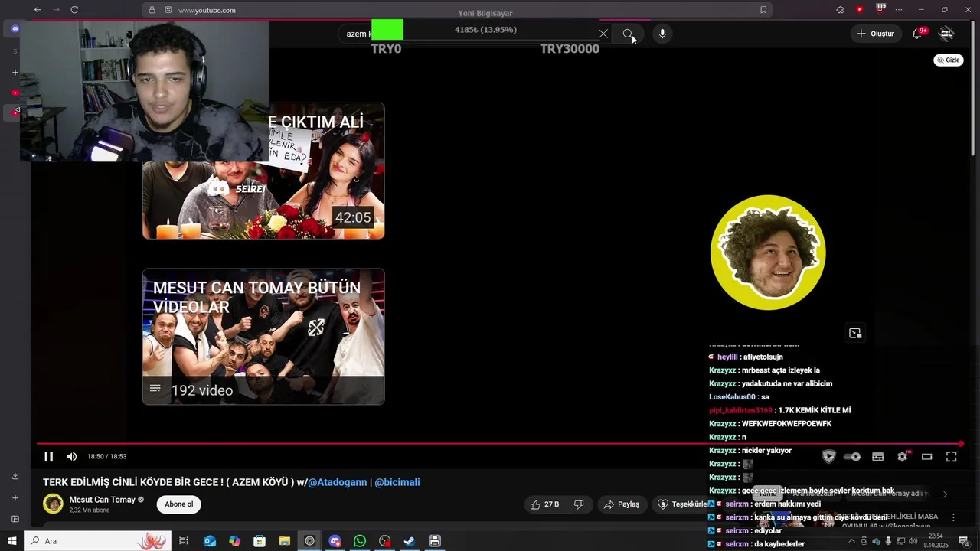Click the Gizle hide button
This screenshot has width=980, height=551.
click(x=949, y=60)
